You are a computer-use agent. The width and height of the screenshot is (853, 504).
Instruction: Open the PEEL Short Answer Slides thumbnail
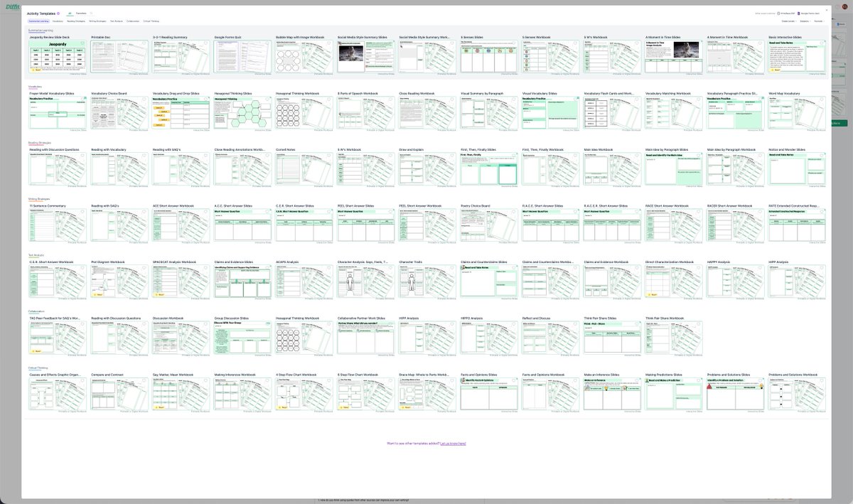coord(366,225)
